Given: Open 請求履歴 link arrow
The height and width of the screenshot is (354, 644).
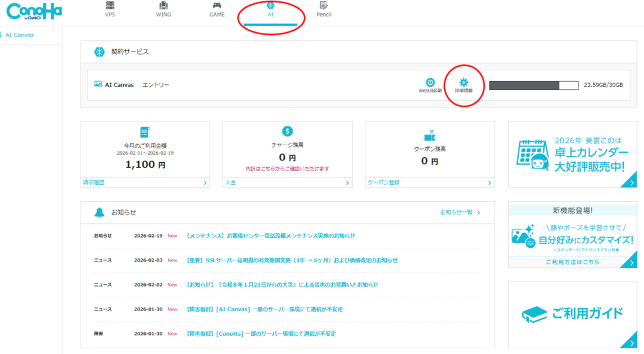Looking at the screenshot, I should 205,183.
